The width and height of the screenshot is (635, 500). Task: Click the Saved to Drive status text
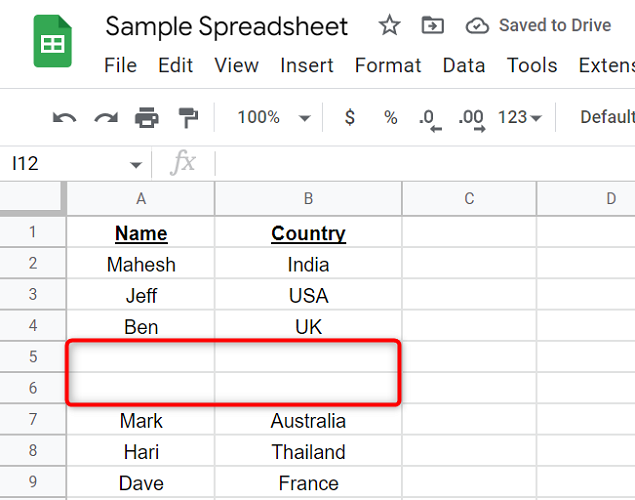click(x=555, y=26)
